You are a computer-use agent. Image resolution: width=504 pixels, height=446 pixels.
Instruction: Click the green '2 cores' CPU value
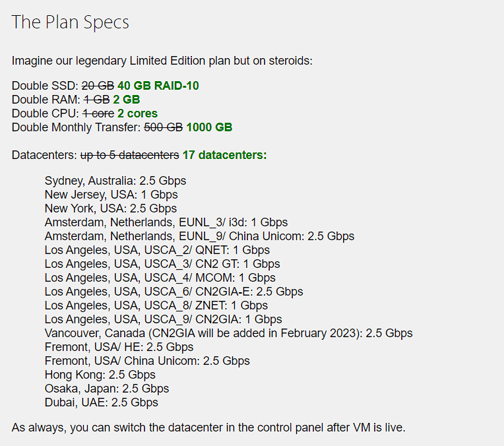pyautogui.click(x=137, y=113)
